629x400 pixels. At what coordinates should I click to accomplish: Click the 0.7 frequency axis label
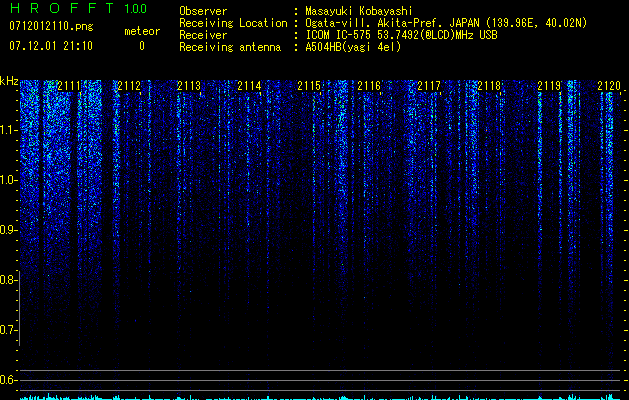coord(9,330)
